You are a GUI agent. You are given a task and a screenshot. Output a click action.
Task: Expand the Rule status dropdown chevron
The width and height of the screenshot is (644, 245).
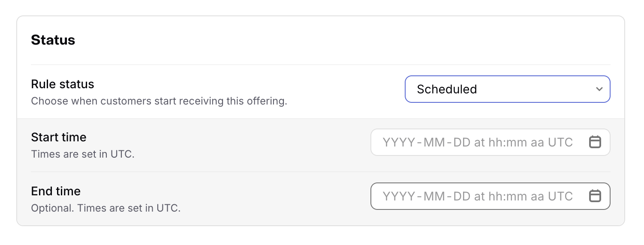point(599,89)
